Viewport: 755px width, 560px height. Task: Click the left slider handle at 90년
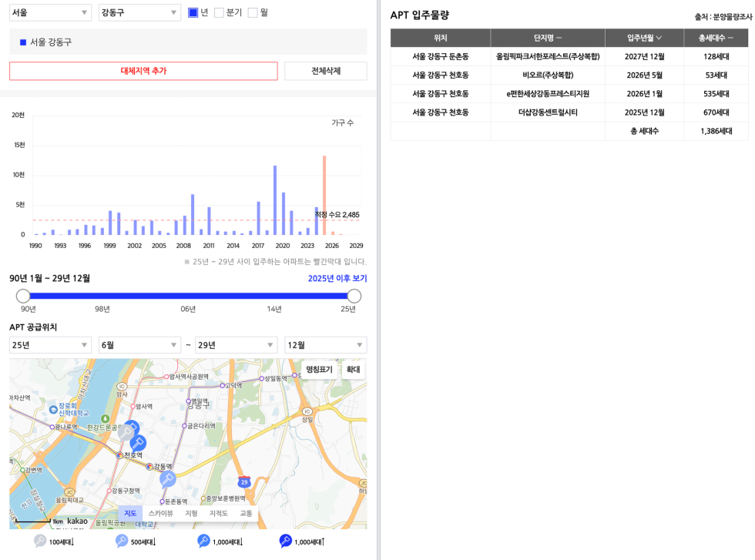(x=23, y=296)
